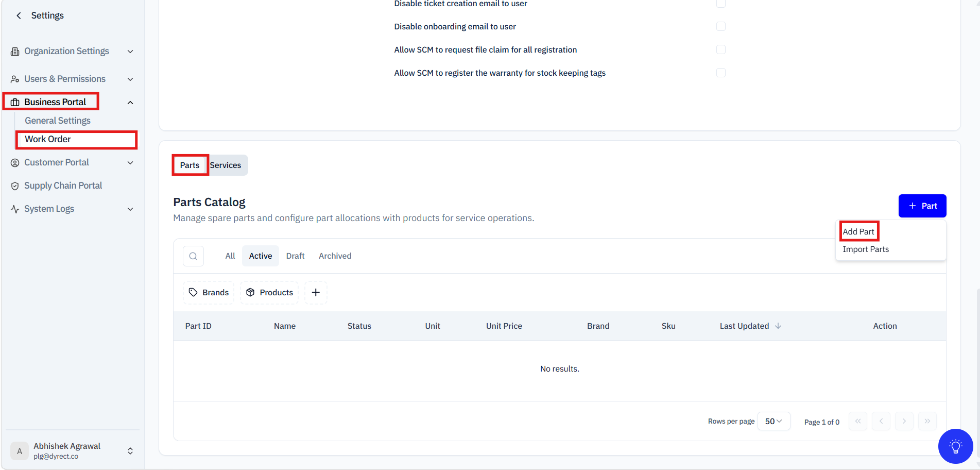The image size is (980, 470).
Task: Toggle SCM warranty for stock keeping tags
Action: point(721,73)
